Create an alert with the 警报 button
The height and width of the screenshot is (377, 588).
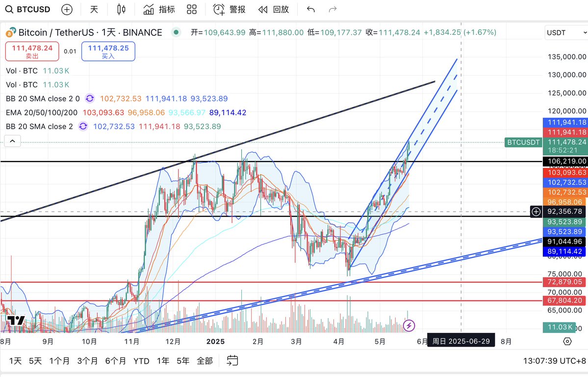(229, 9)
